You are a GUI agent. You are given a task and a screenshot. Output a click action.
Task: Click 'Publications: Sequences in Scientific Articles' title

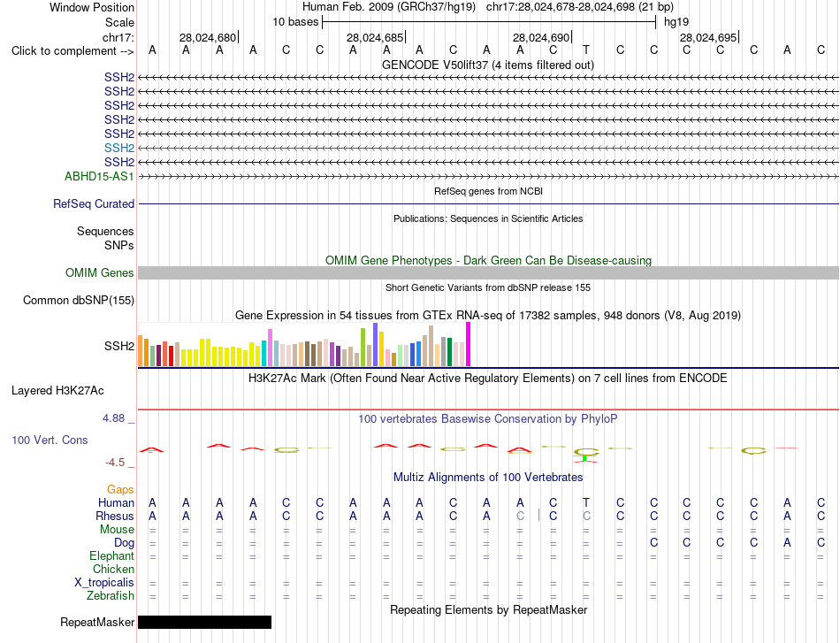point(488,218)
